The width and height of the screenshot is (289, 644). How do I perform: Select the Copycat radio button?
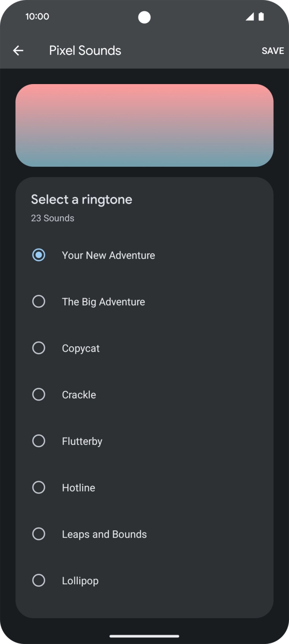click(39, 348)
